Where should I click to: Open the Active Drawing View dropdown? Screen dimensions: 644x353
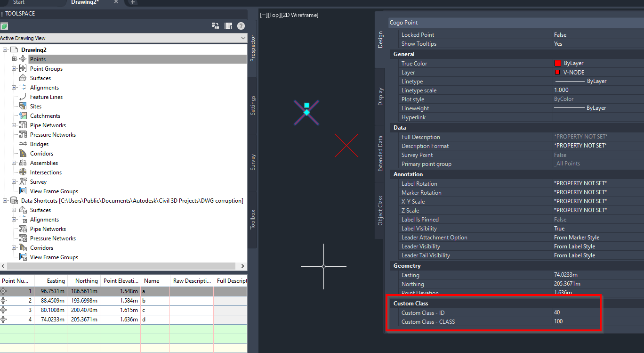(x=242, y=38)
